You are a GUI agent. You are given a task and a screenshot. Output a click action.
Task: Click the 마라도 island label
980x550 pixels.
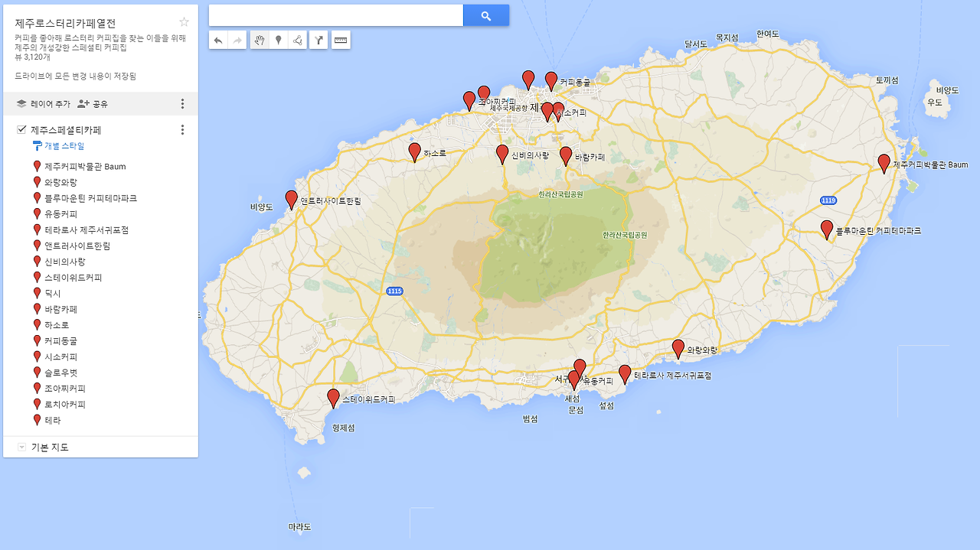click(x=299, y=527)
